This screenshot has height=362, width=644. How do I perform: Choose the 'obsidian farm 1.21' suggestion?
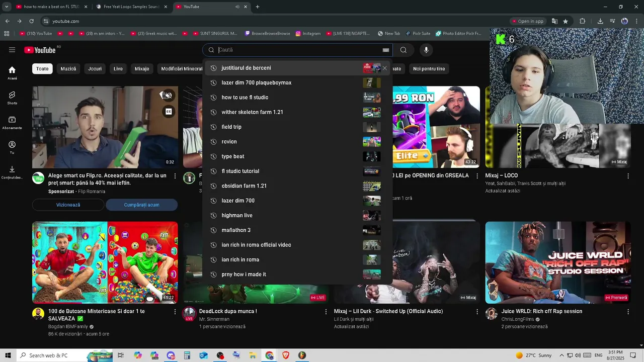(297, 186)
